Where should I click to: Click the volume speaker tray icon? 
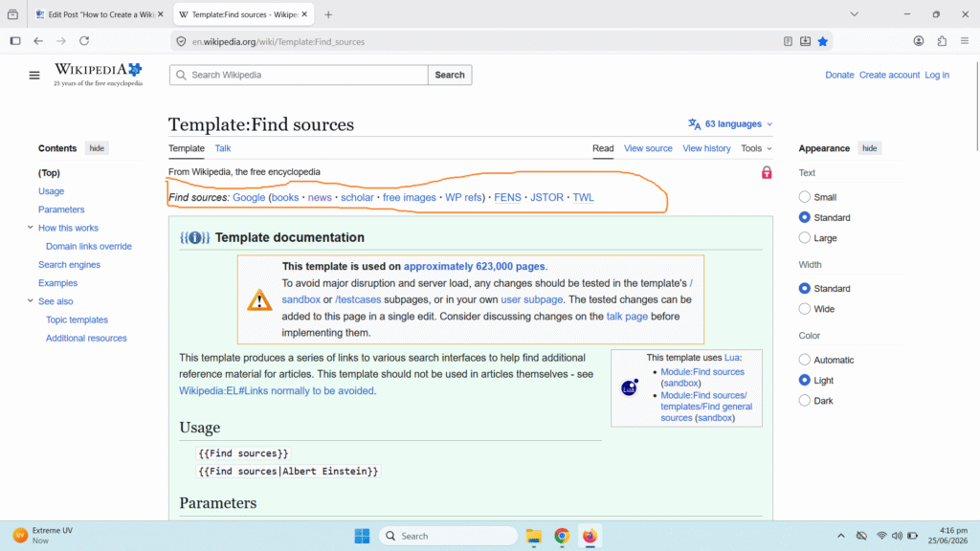click(x=897, y=536)
